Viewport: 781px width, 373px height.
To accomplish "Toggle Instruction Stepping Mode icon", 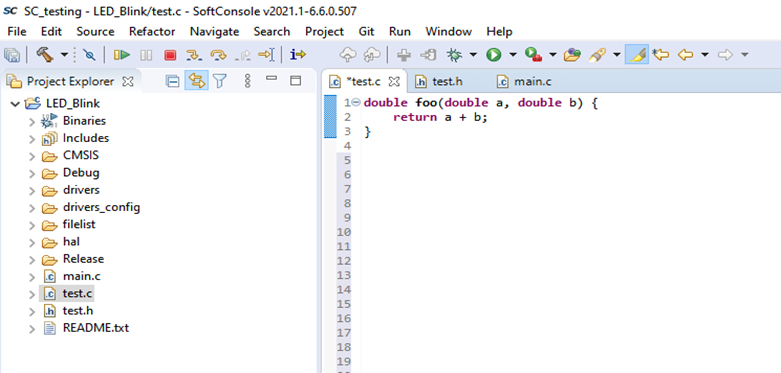I will 298,55.
